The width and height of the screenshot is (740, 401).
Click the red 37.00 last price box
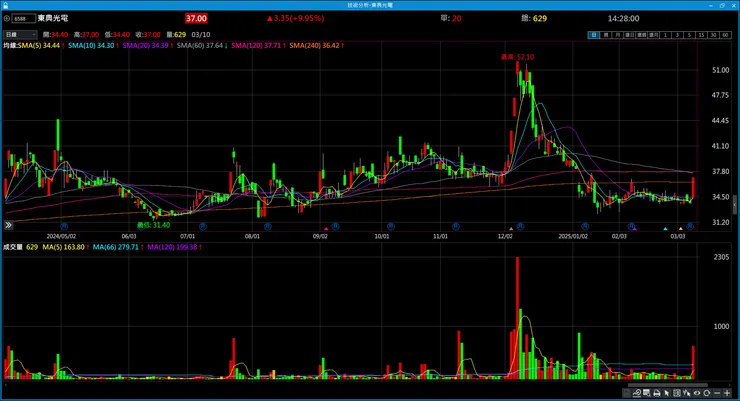click(196, 18)
